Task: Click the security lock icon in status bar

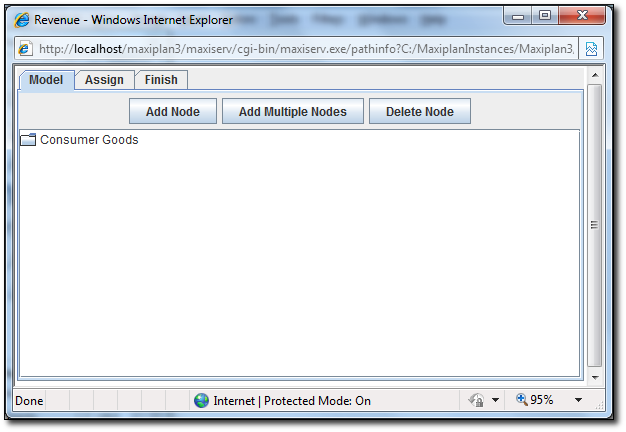Action: pos(477,400)
